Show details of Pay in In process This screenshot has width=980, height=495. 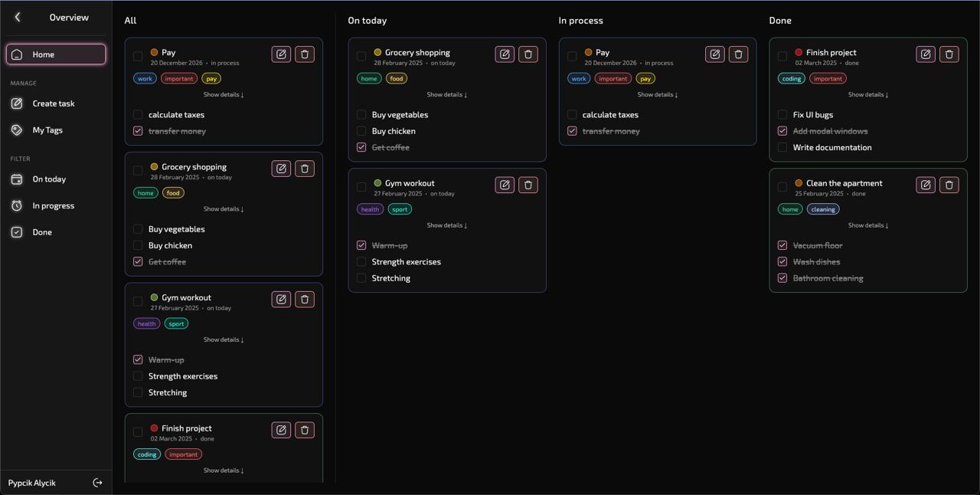coord(658,95)
